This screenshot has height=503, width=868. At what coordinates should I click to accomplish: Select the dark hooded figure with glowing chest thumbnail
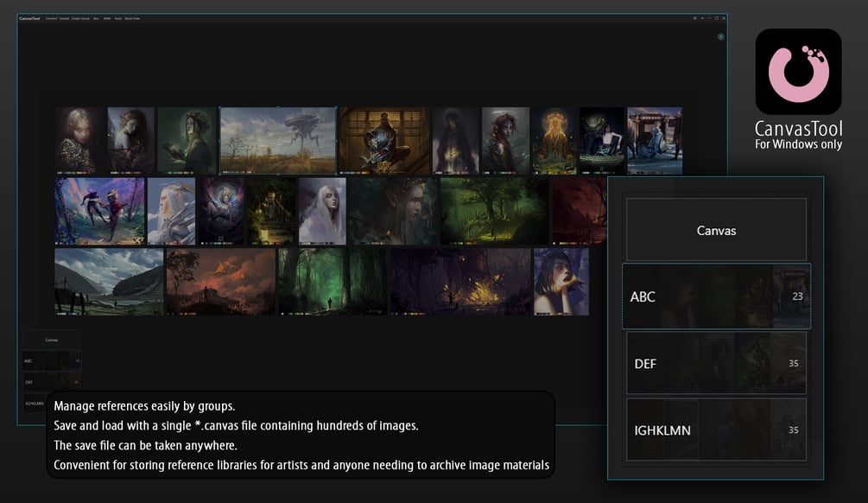[x=455, y=141]
